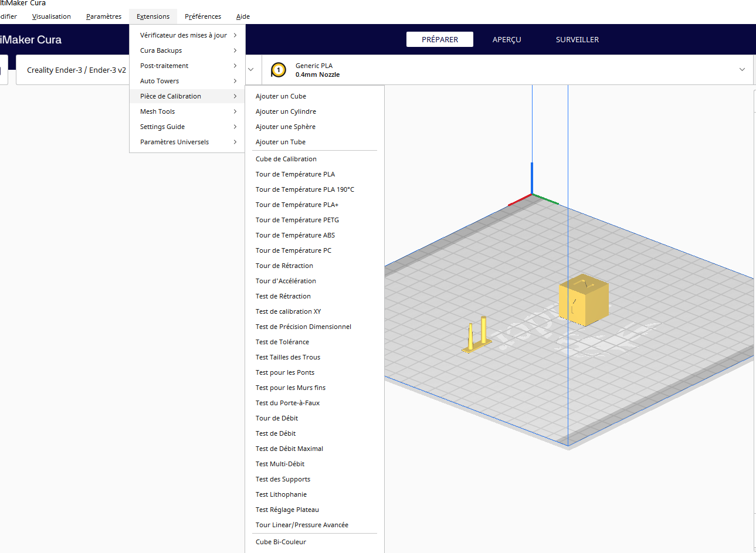The width and height of the screenshot is (756, 553).
Task: Select Test Tailles des Trous
Action: pyautogui.click(x=314, y=357)
